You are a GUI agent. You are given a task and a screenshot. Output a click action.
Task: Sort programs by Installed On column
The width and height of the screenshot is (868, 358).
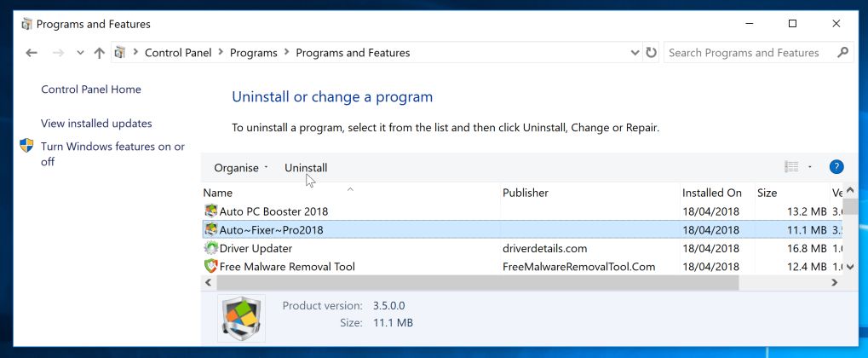click(711, 193)
